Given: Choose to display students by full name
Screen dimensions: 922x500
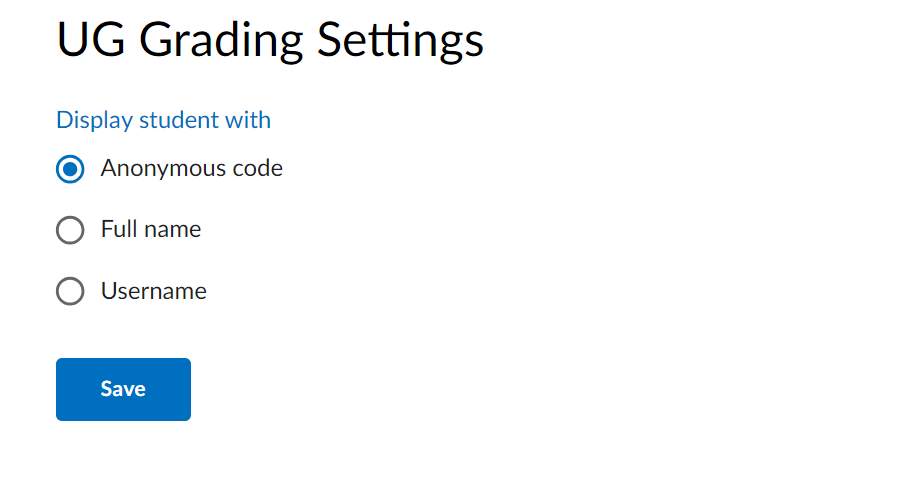Looking at the screenshot, I should click(x=70, y=231).
